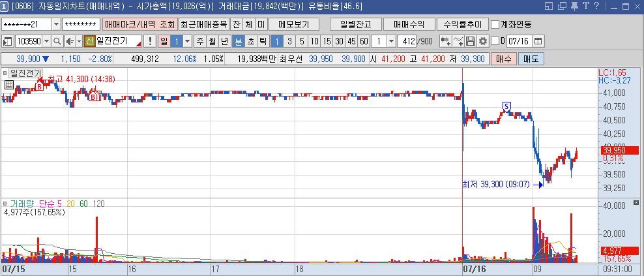Viewport: 644px width, 276px height.
Task: Select 1 minute interval
Action: (x=277, y=41)
